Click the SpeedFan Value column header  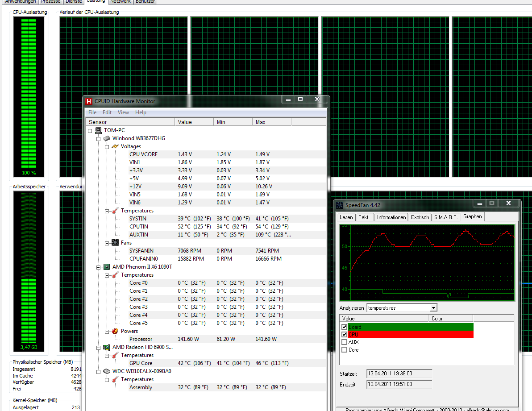[384, 319]
